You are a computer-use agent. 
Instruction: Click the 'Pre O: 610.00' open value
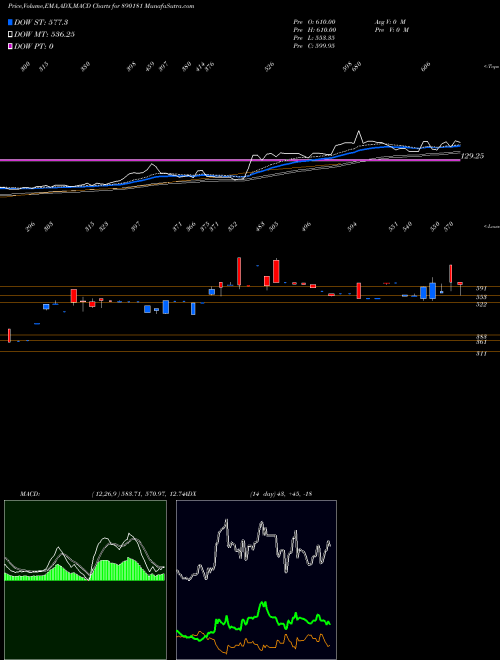[314, 22]
